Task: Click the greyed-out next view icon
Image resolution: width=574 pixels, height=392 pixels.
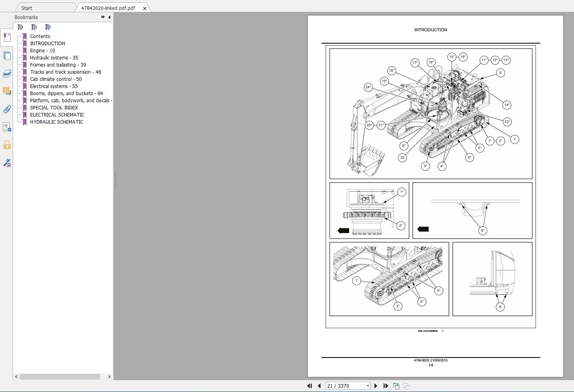Action: pos(407,386)
